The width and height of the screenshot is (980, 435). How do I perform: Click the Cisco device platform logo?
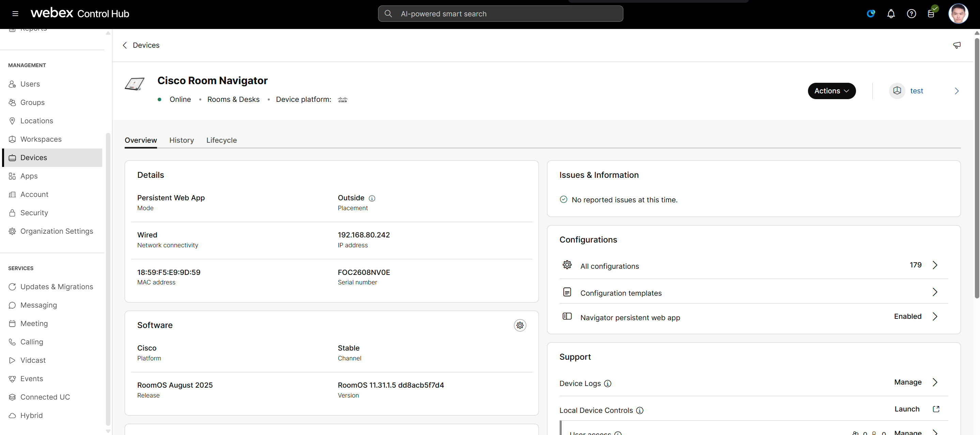click(x=342, y=100)
